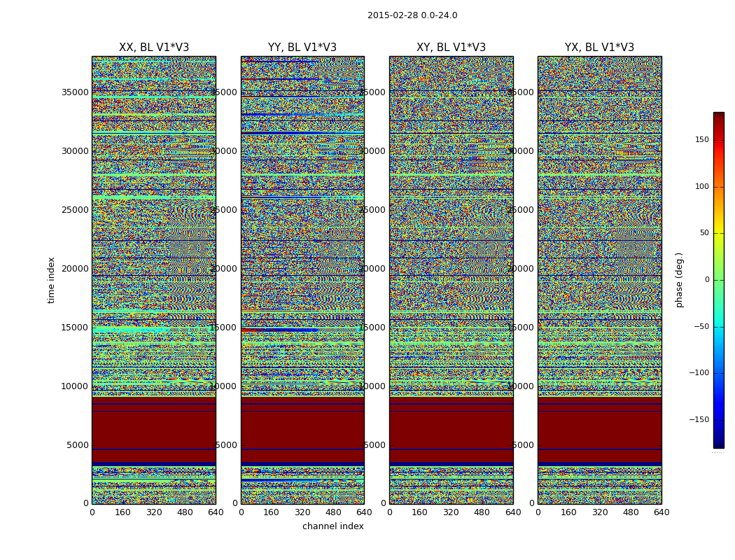The image size is (735, 560).
Task: Click the 'YX, BL V1*V3' subplot title
Action: click(599, 48)
